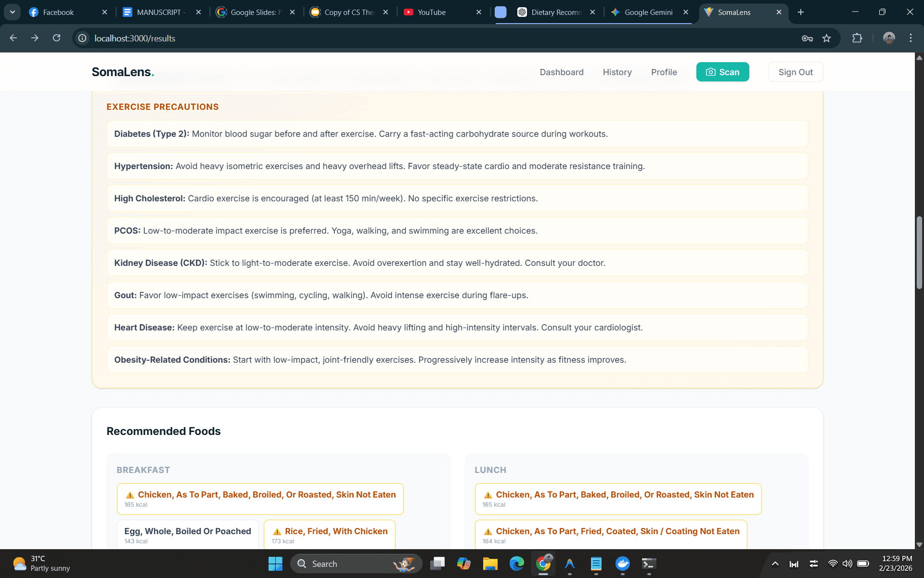The image size is (924, 578).
Task: Open the Chrome three-dot menu
Action: coord(911,38)
